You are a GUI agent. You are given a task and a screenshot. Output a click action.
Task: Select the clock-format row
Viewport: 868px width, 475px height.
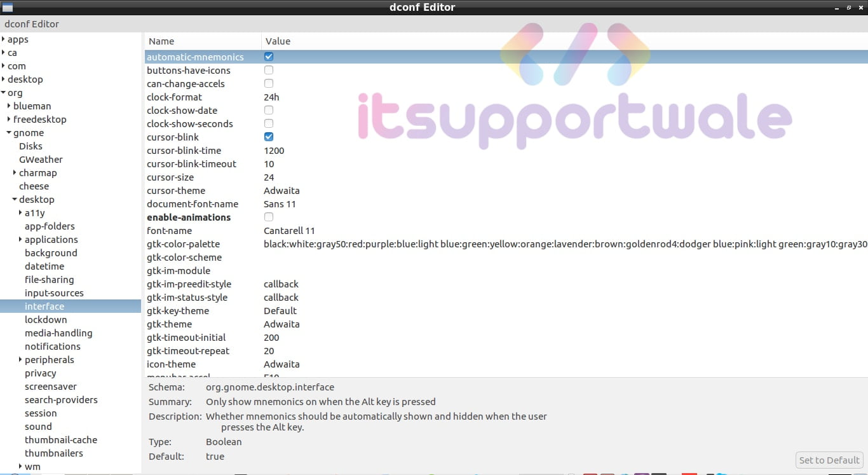[x=191, y=97]
